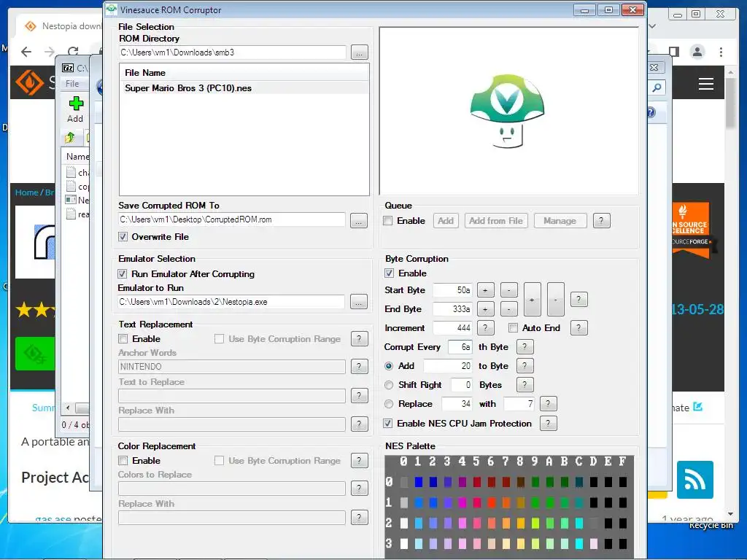Open help for Colors to Replace field
The height and width of the screenshot is (560, 747).
(x=359, y=488)
